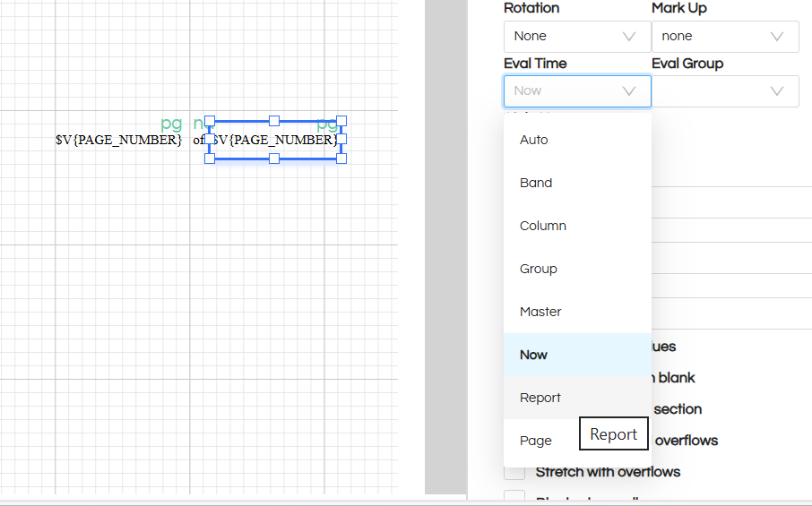The height and width of the screenshot is (506, 812).
Task: Click the bottom-right resize handle of selection
Action: pos(341,159)
